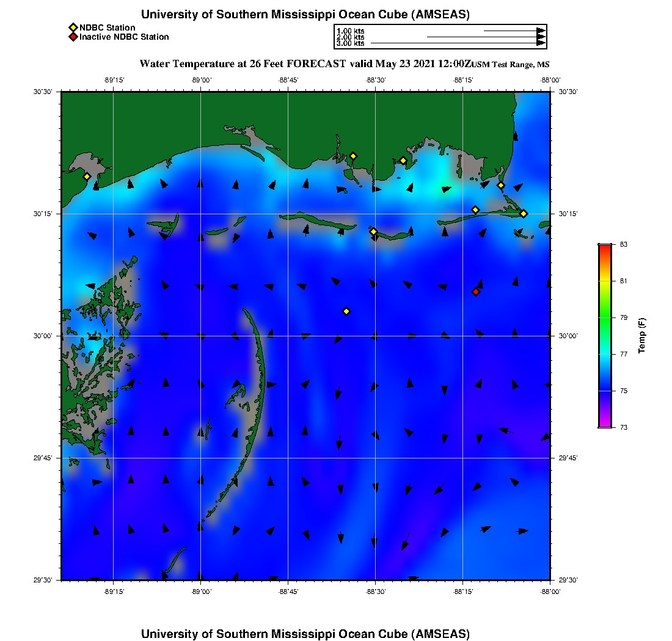Click the 'Inactive NDBC Station' legend label
The width and height of the screenshot is (672, 641).
pyautogui.click(x=124, y=37)
